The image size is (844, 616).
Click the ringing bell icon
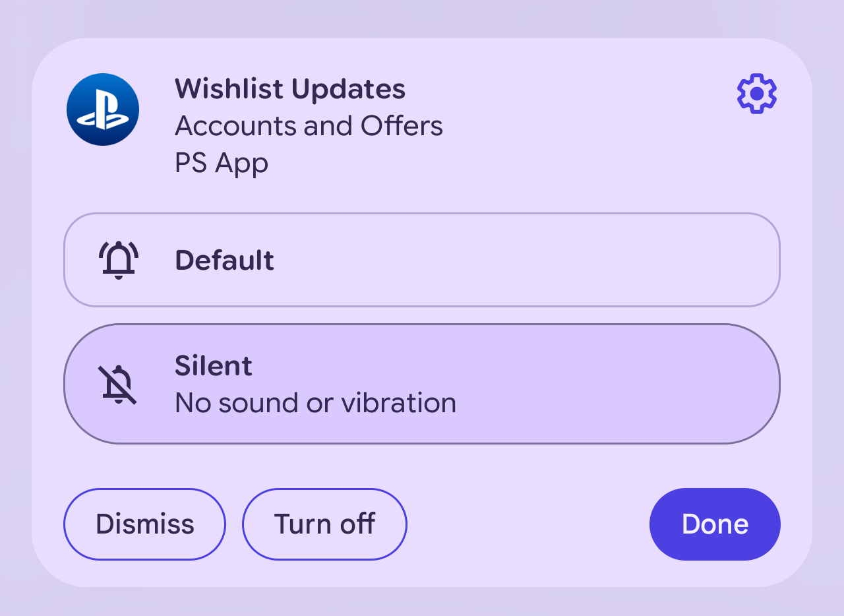click(119, 260)
